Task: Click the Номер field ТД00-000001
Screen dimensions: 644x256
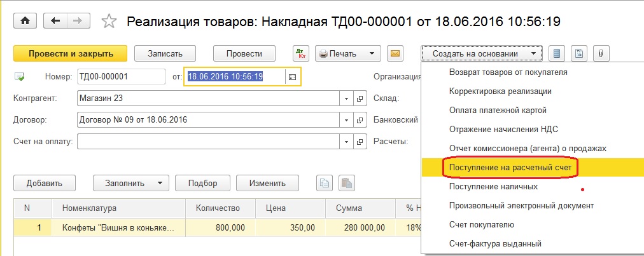Action: point(122,77)
